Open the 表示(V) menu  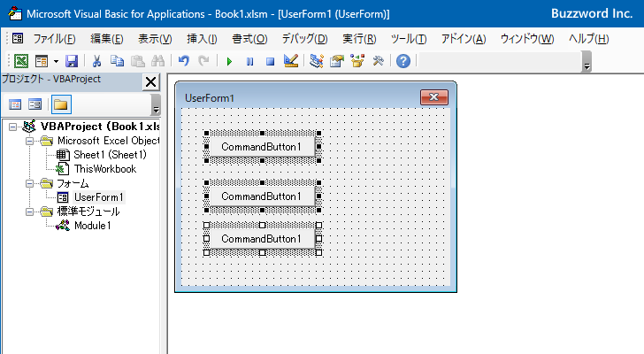pos(155,39)
